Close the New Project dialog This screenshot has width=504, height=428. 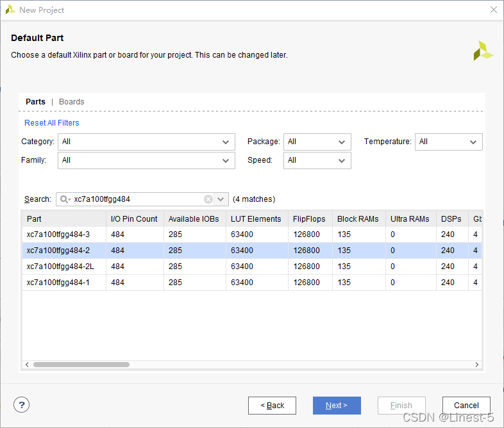pyautogui.click(x=494, y=10)
